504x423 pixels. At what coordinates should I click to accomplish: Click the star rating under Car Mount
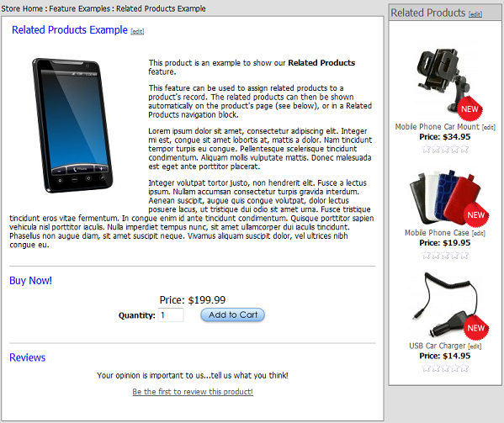[445, 149]
